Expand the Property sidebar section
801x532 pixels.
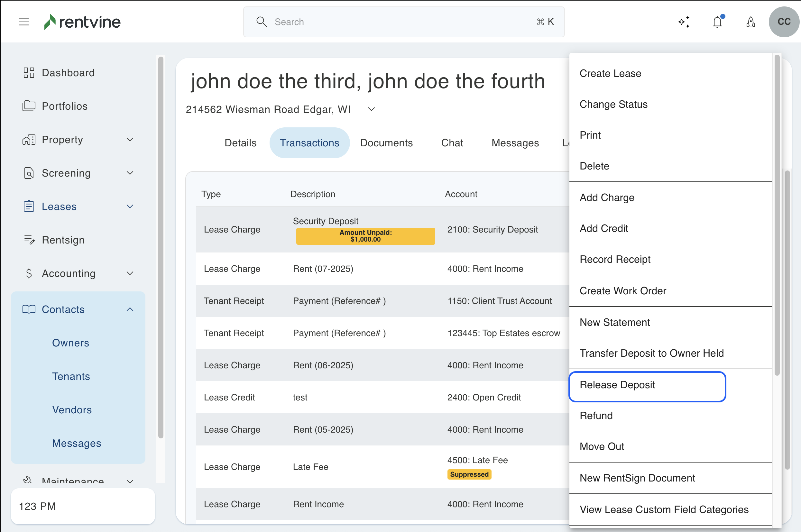(x=130, y=140)
